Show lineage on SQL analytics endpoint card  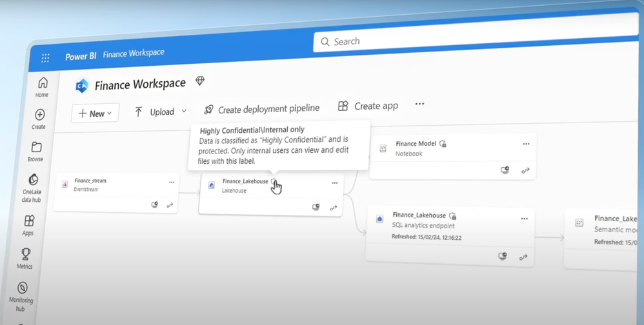pyautogui.click(x=523, y=257)
